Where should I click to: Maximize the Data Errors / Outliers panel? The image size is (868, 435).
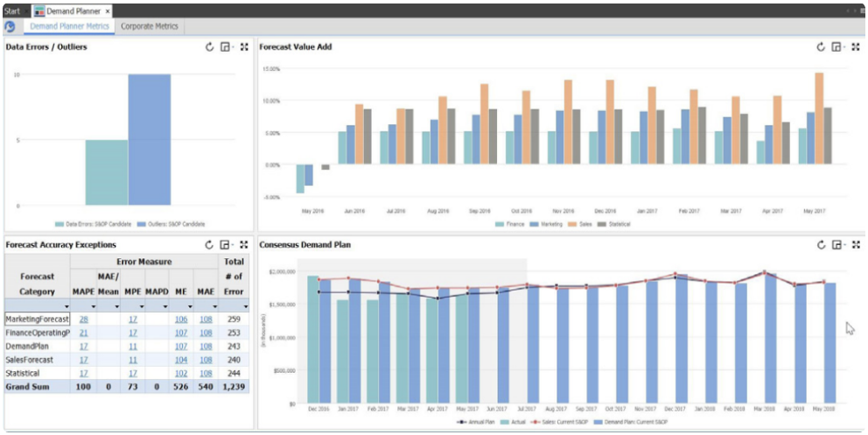(x=244, y=47)
